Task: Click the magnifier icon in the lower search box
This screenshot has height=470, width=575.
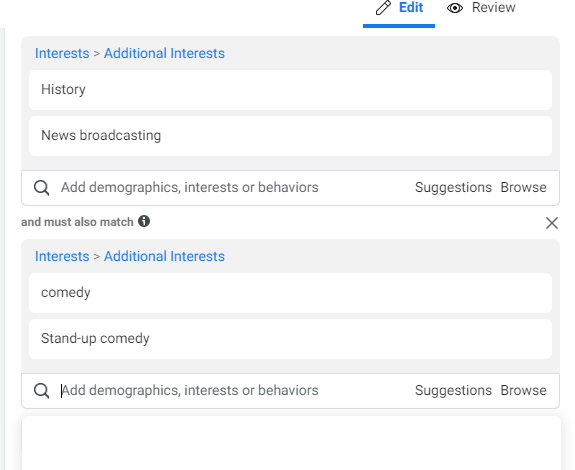Action: click(41, 391)
